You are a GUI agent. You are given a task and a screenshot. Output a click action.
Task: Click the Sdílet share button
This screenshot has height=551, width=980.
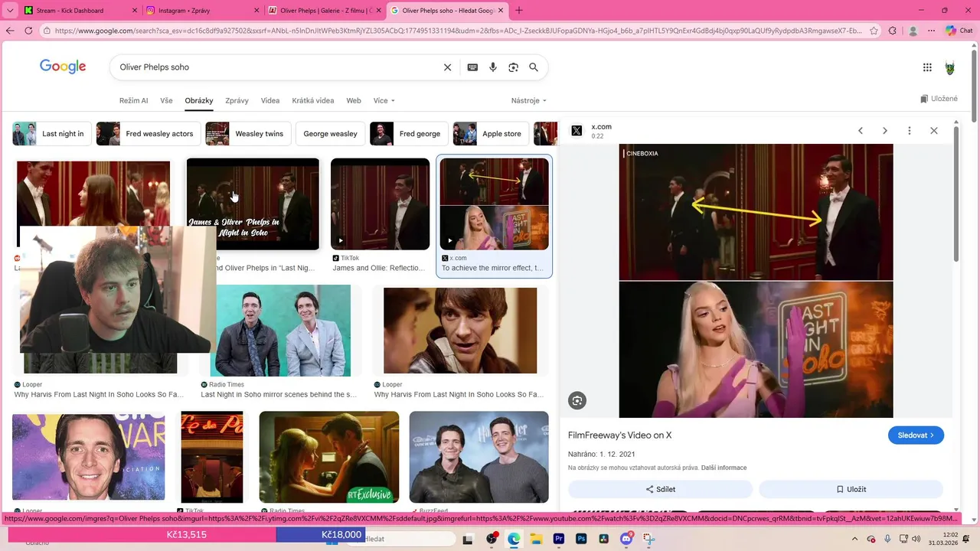660,489
